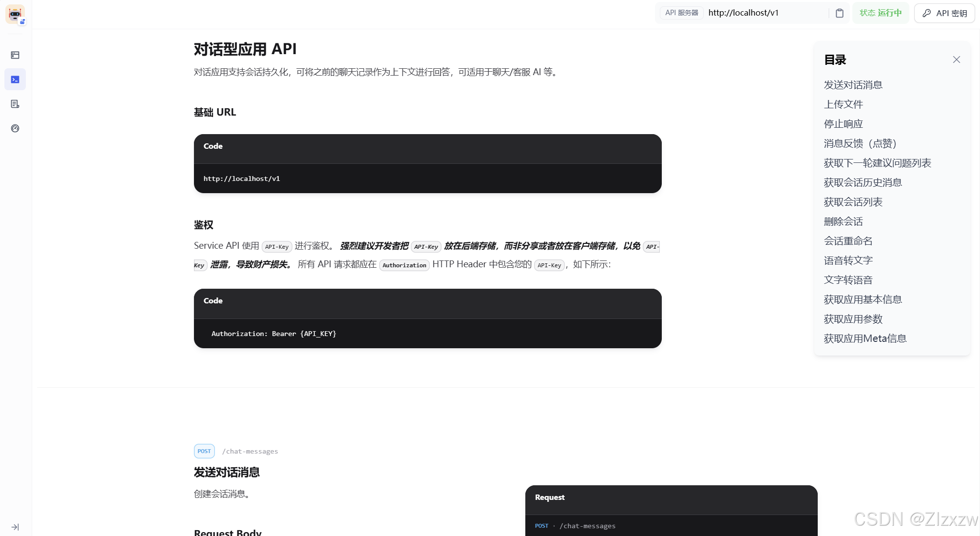
Task: Click the 状态 运行中 status indicator
Action: point(880,13)
